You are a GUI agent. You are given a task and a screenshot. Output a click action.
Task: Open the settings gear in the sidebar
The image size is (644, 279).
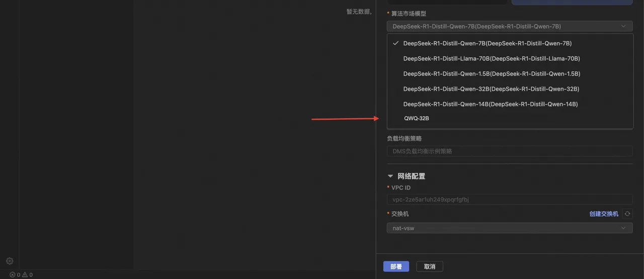pyautogui.click(x=9, y=261)
